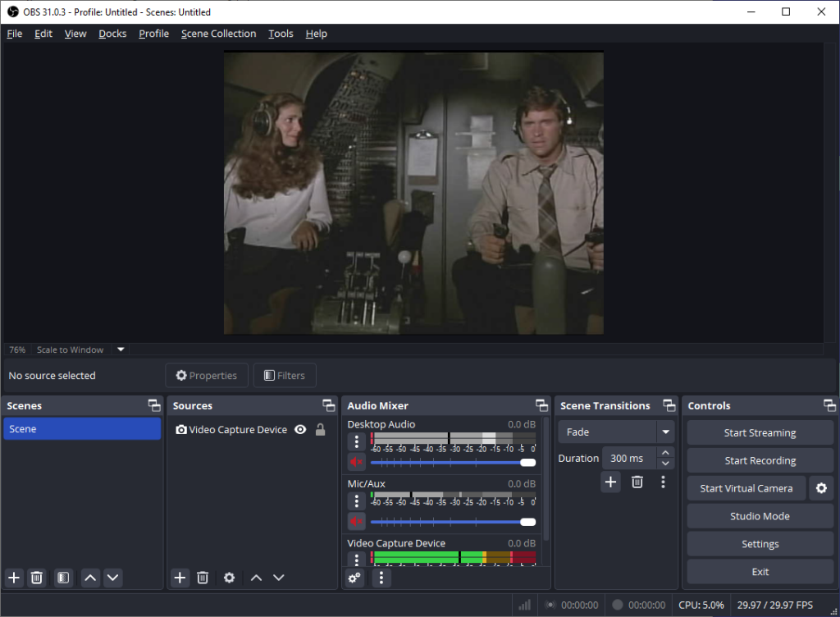Unmute Desktop Audio speaker icon

pos(356,462)
